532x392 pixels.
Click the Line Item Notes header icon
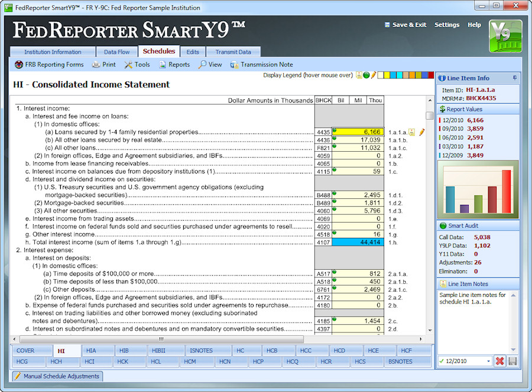pyautogui.click(x=443, y=284)
